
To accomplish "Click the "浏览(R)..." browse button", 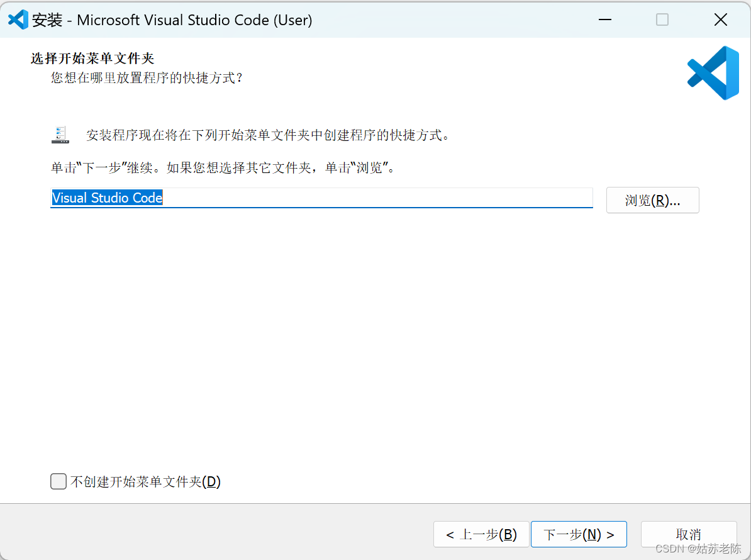I will click(x=652, y=200).
